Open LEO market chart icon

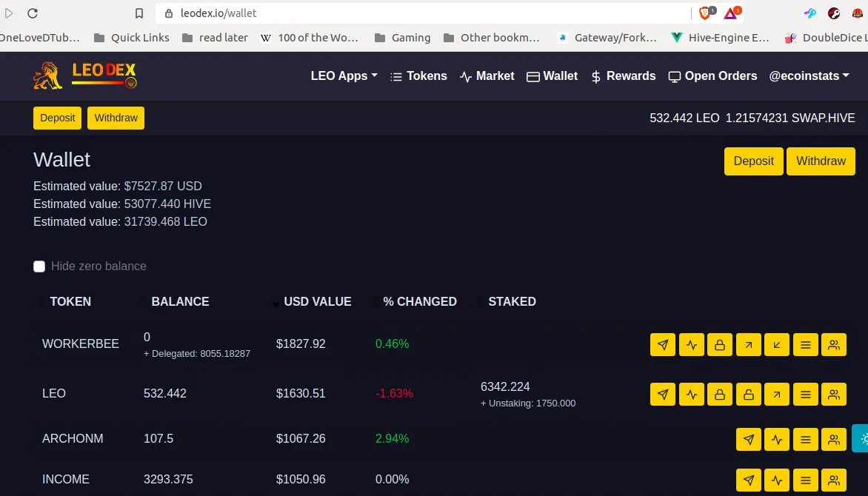coord(692,395)
